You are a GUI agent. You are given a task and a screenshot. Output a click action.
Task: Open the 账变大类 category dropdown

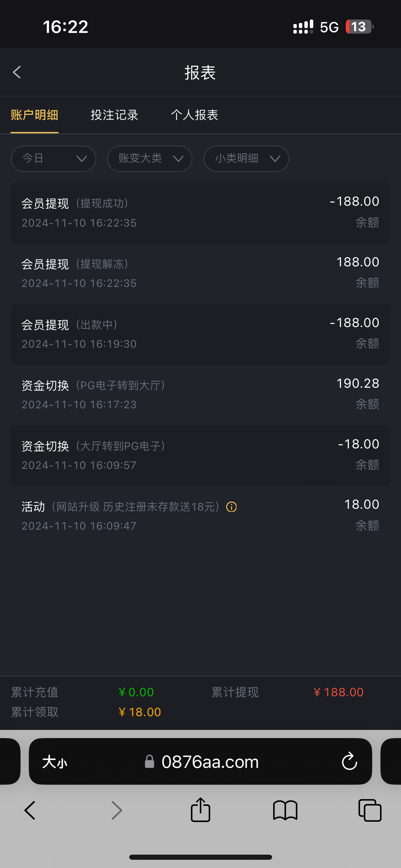click(150, 158)
